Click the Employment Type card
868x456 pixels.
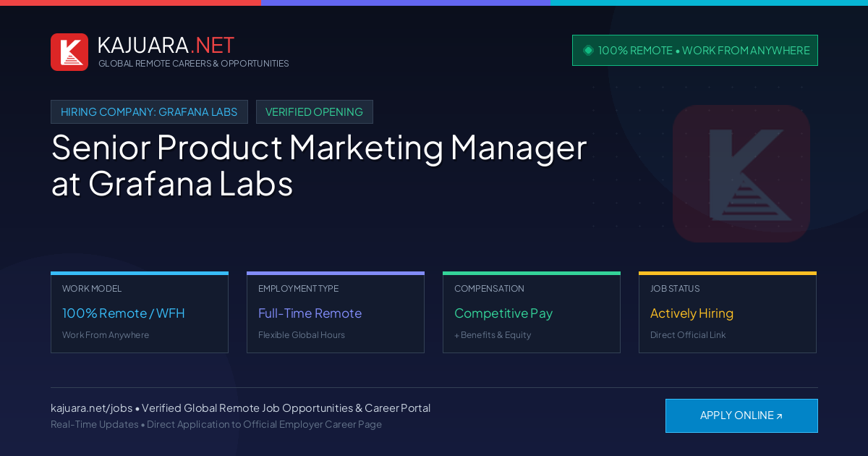pyautogui.click(x=336, y=313)
